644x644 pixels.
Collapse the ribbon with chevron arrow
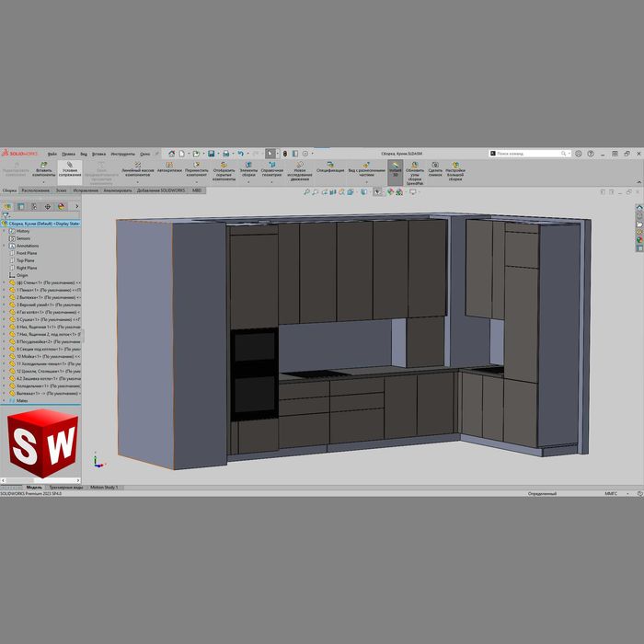(x=639, y=182)
